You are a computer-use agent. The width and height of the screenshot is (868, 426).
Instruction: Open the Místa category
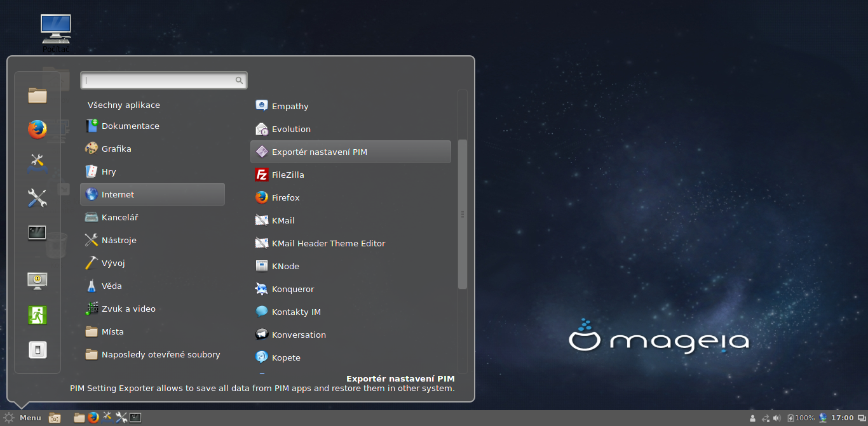coord(153,331)
